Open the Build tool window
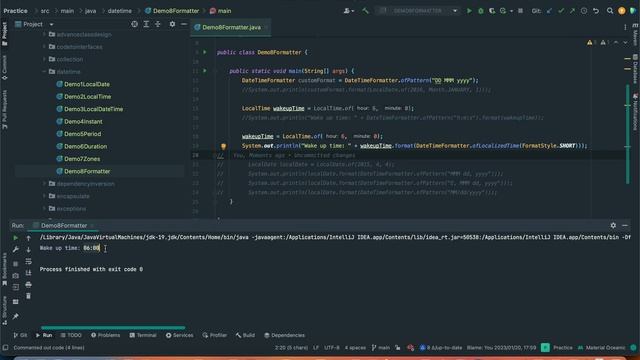The image size is (640, 360). click(x=245, y=335)
